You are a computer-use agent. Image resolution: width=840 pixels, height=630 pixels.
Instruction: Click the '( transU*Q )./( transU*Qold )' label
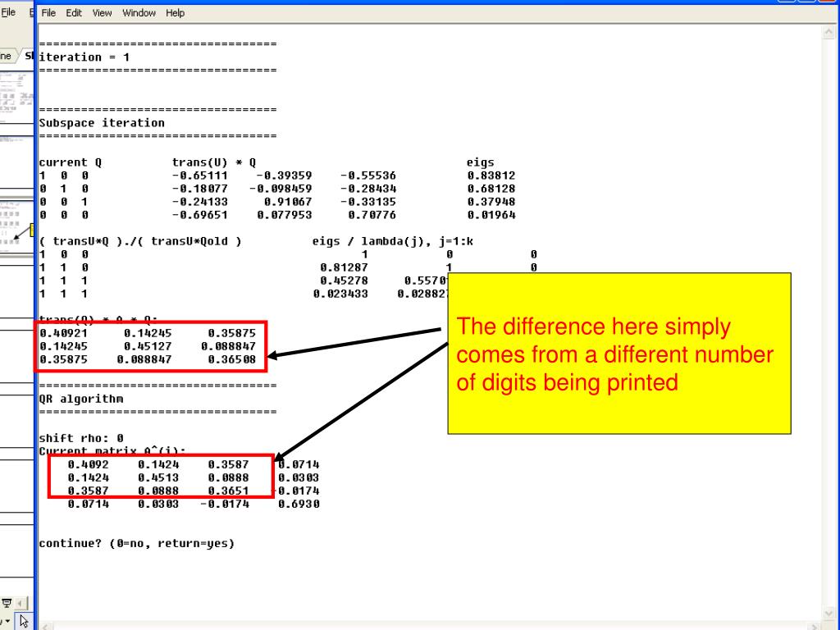(140, 241)
